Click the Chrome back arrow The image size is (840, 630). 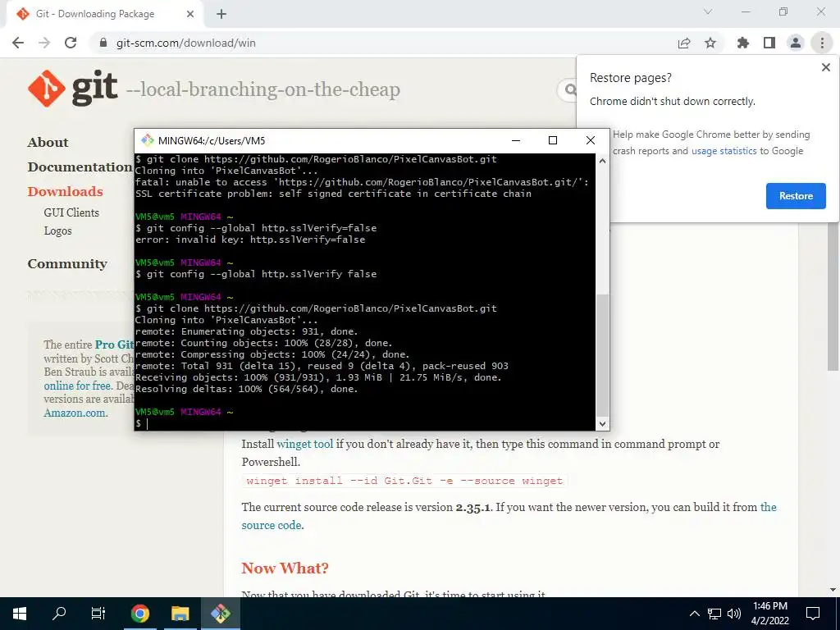tap(18, 43)
